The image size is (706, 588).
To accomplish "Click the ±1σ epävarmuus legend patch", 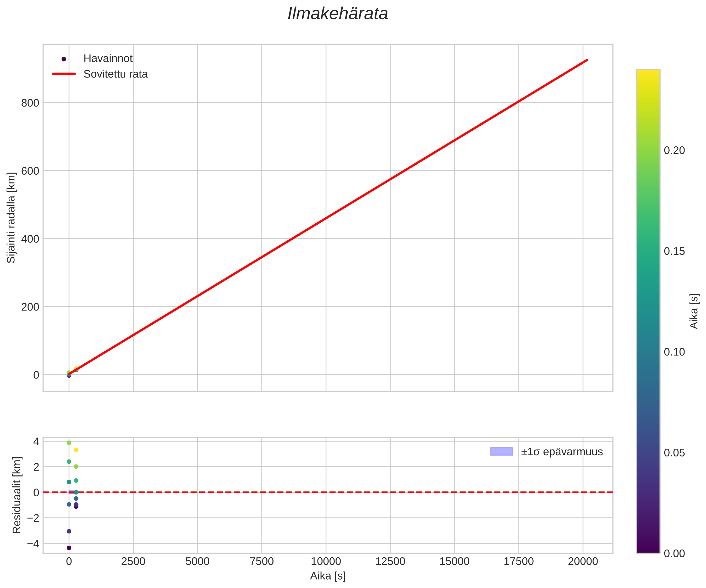I will (501, 452).
